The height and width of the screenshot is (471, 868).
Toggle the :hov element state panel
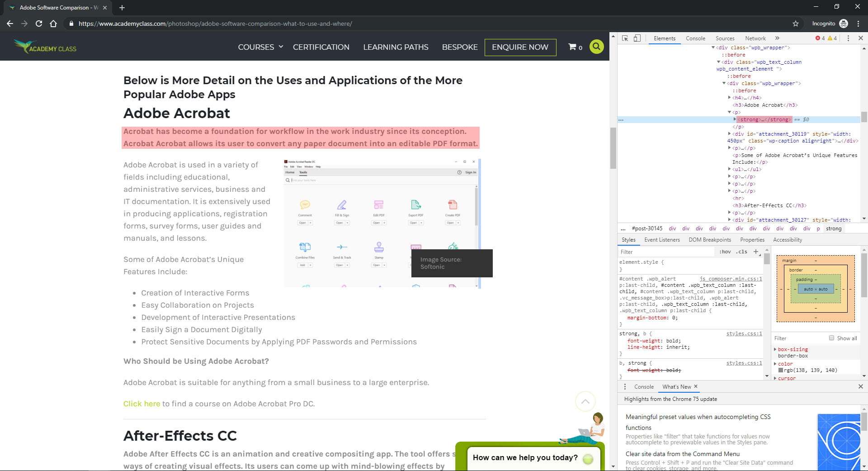click(725, 252)
